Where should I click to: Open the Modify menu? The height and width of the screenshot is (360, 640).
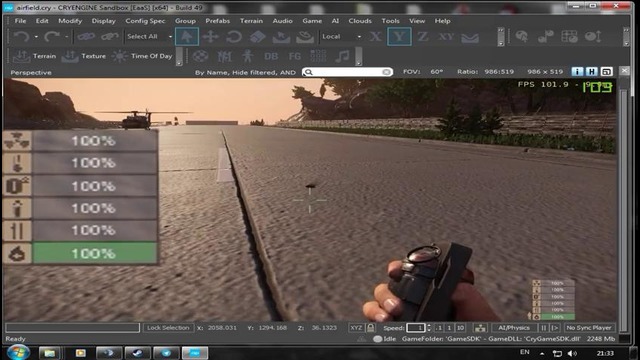(70, 21)
